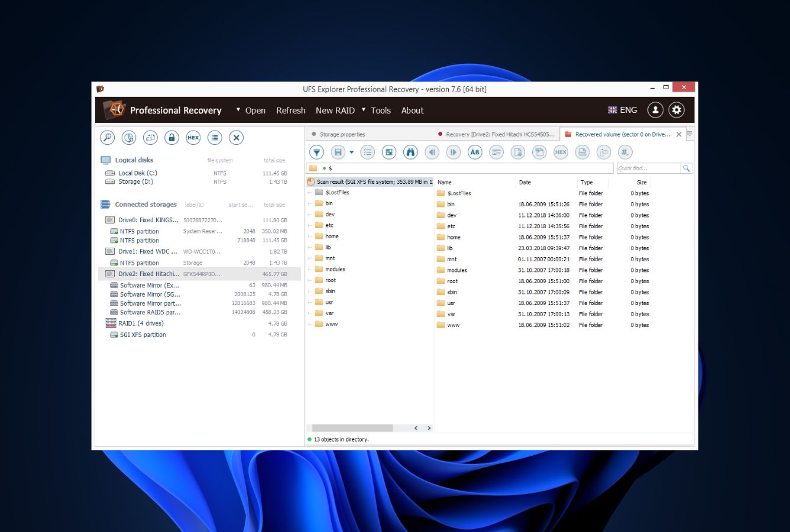
Task: Click the thumbnail view layout icon
Action: [x=389, y=153]
